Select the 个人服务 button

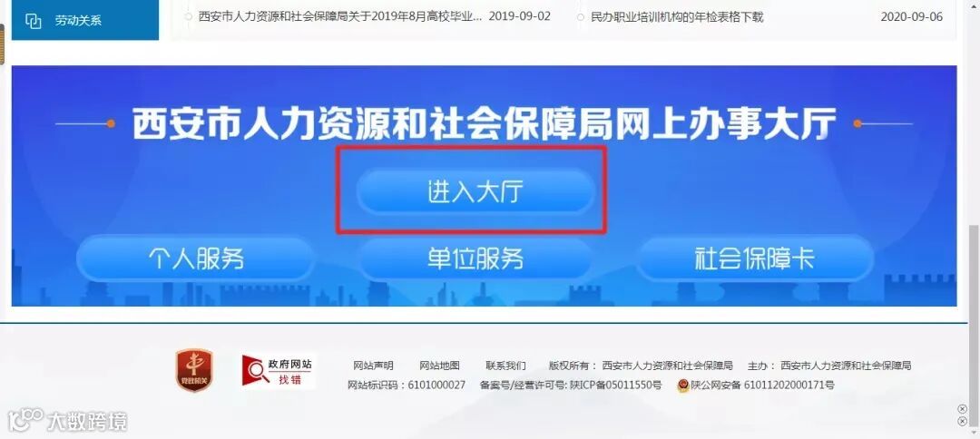tap(195, 258)
